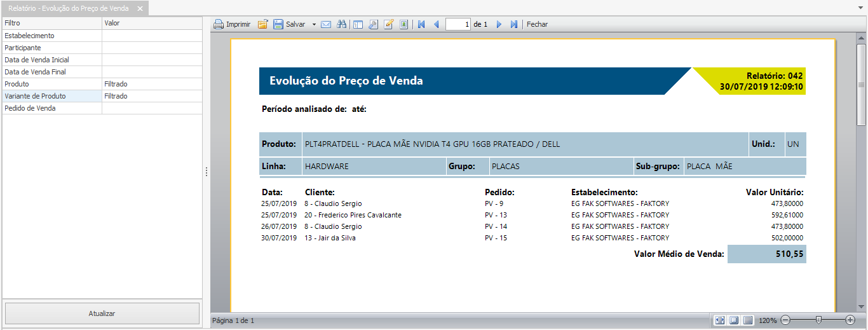Image resolution: width=868 pixels, height=330 pixels.
Task: Click the Fechar toolbar button
Action: (x=537, y=24)
